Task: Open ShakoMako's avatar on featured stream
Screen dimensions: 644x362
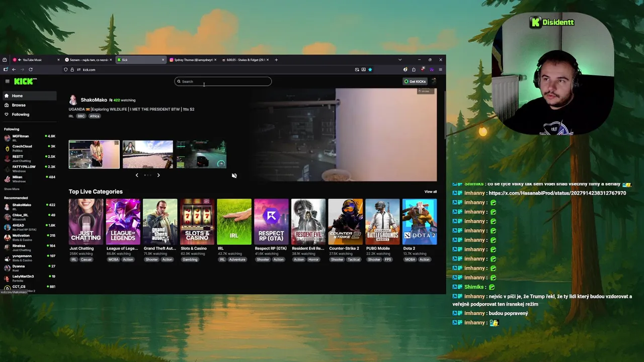Action: (73, 100)
